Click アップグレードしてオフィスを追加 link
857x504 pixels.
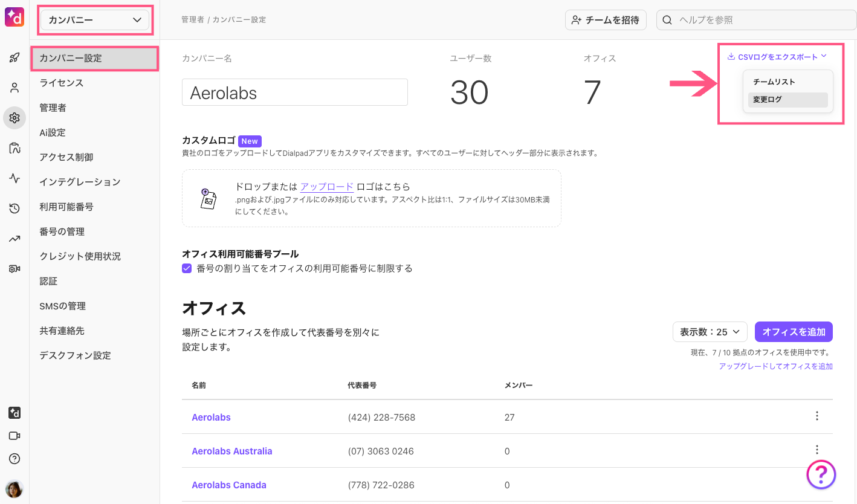(776, 366)
